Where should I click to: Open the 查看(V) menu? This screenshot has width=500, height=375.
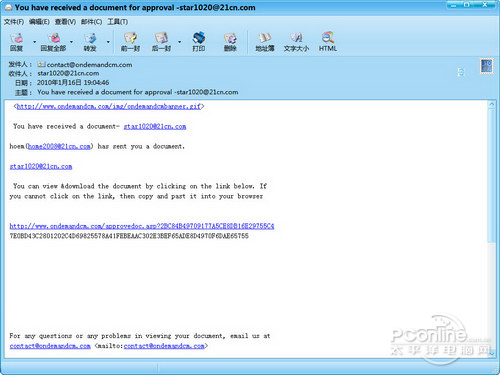click(x=65, y=22)
